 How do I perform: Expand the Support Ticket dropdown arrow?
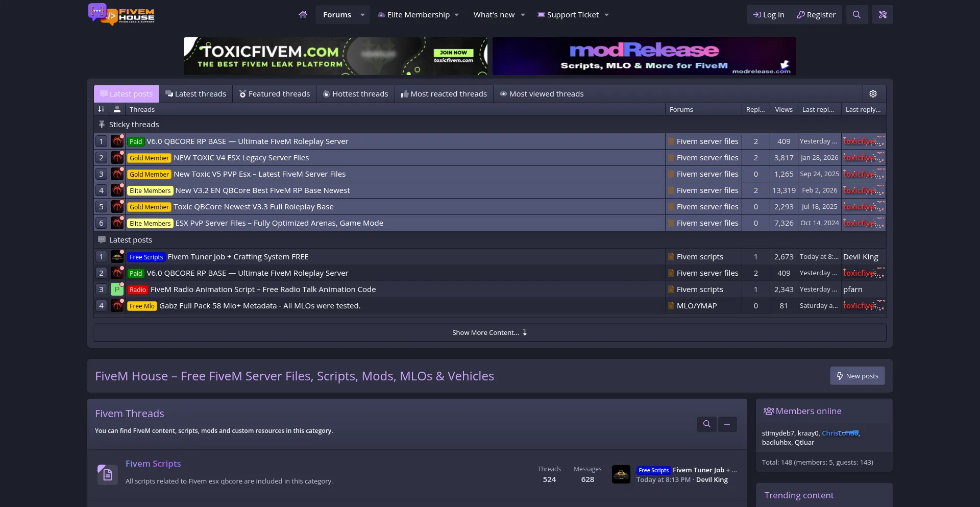606,15
